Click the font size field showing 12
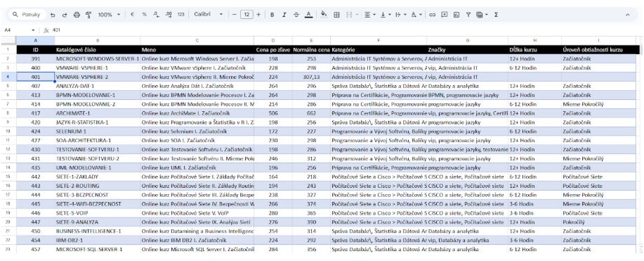644x261 pixels. pos(247,14)
